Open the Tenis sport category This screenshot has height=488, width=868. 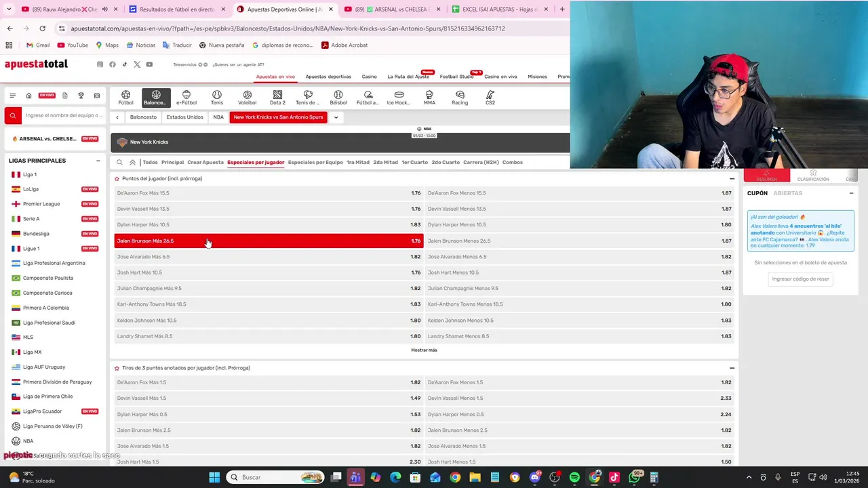coord(217,98)
